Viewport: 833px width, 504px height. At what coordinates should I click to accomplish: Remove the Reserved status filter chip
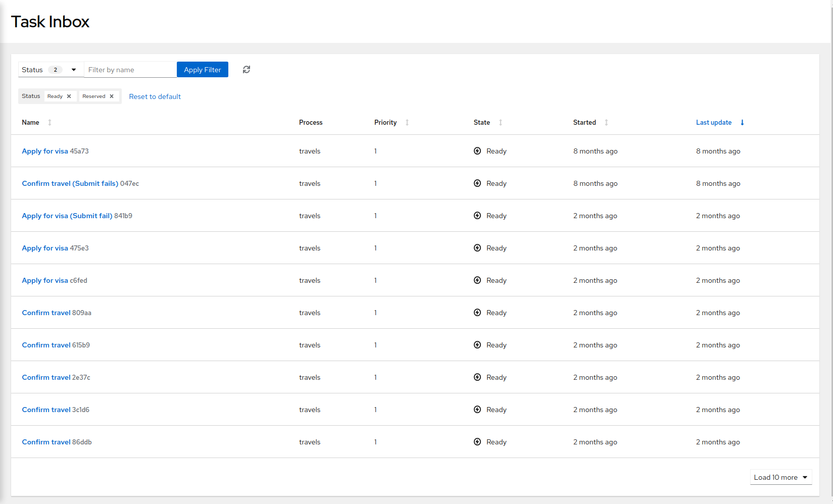[112, 95]
